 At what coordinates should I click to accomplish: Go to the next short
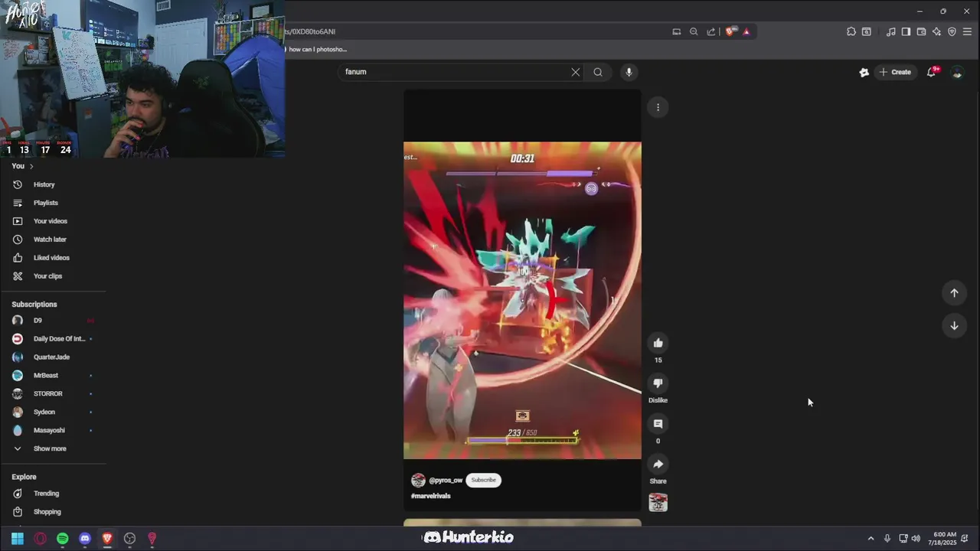[x=954, y=326]
